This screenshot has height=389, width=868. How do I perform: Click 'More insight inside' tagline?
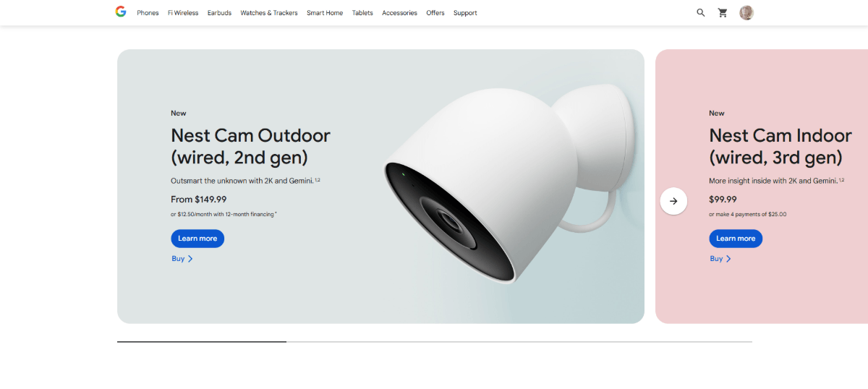click(x=741, y=181)
